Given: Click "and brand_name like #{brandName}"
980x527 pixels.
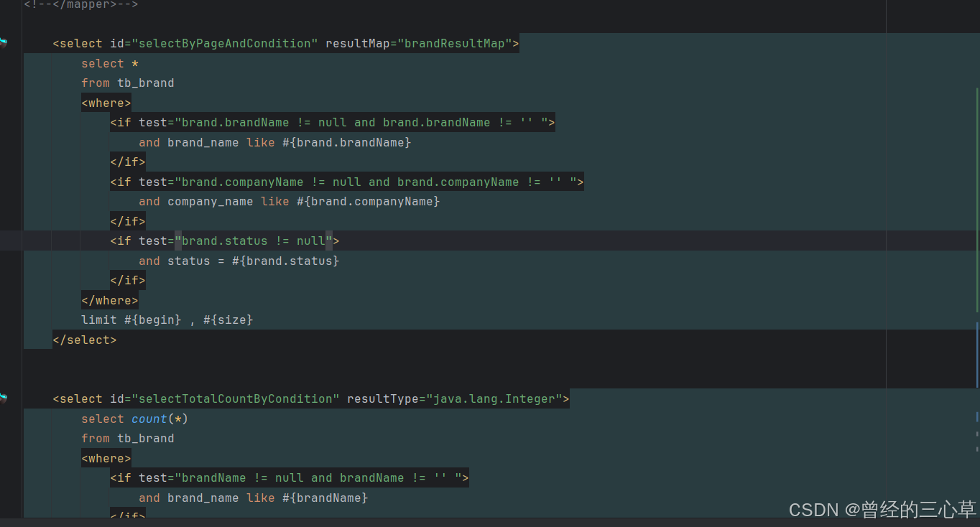Looking at the screenshot, I should 254,498.
